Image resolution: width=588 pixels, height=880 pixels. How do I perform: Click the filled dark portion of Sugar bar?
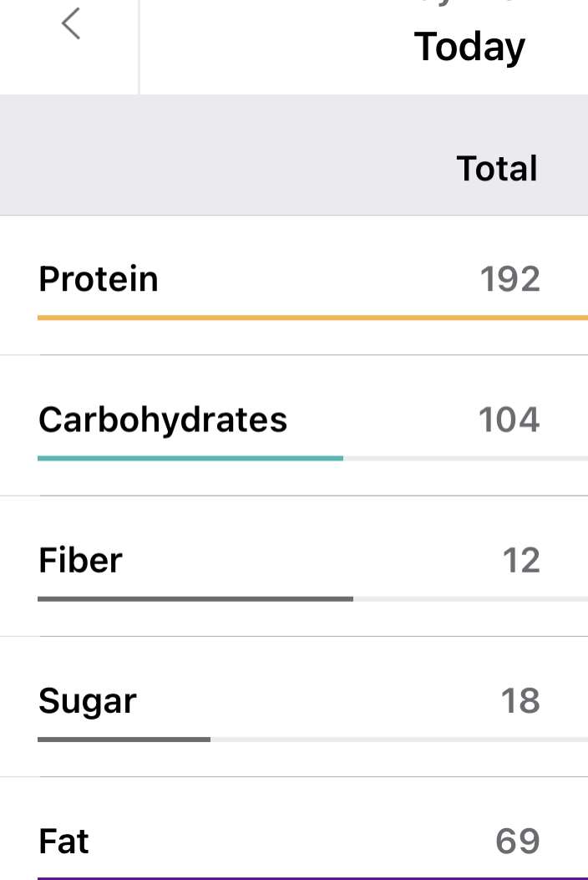(x=124, y=739)
